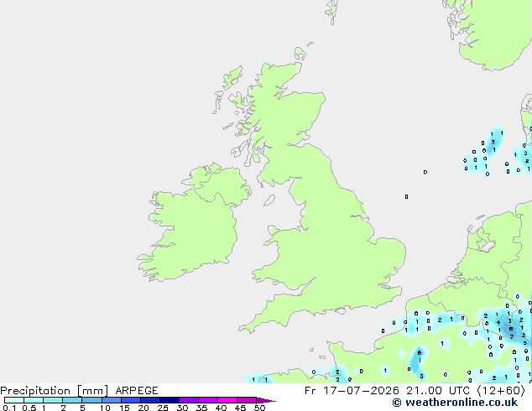
Task: Click the 2–5 mm legend color box
Action: pyautogui.click(x=72, y=400)
